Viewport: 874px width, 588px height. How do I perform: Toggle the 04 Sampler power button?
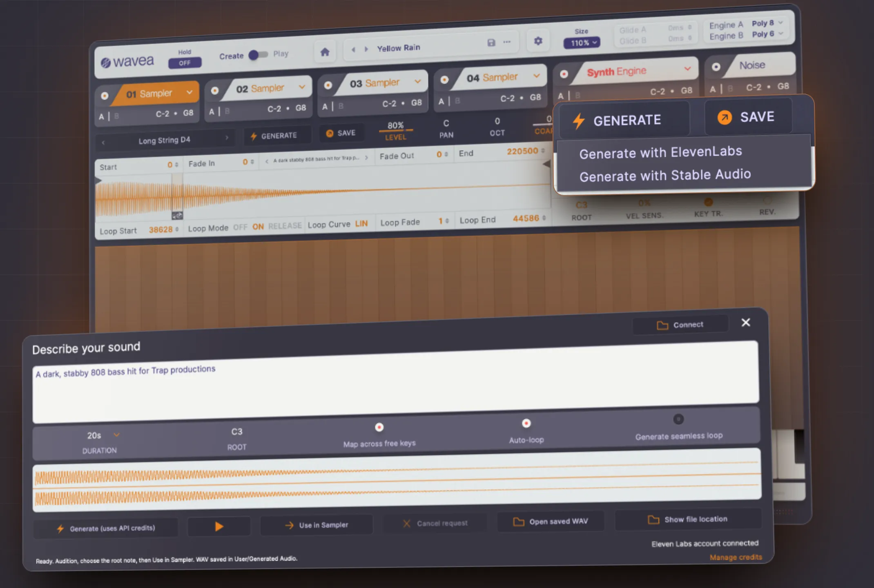[444, 80]
